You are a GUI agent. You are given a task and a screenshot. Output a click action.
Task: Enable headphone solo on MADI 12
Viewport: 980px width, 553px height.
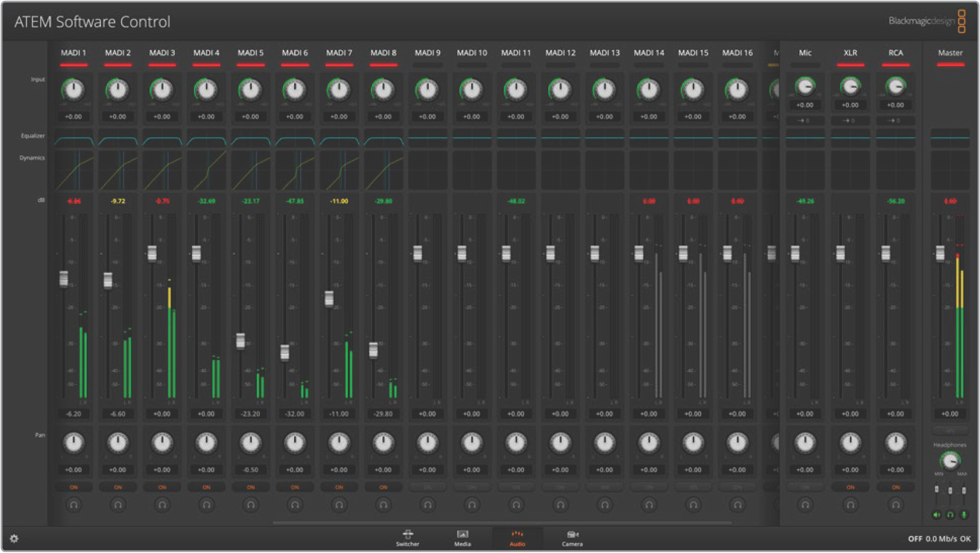560,505
